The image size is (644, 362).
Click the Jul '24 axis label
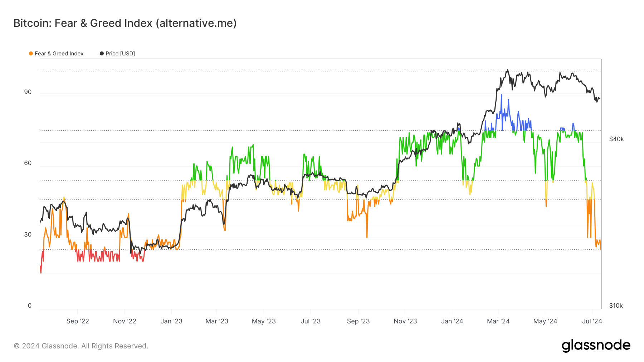[x=592, y=321]
